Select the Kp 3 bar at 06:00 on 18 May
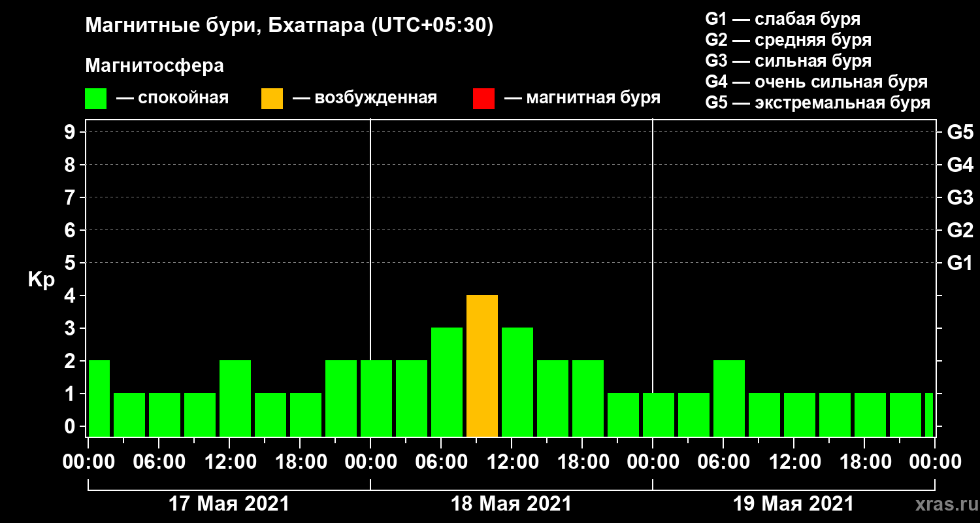This screenshot has width=980, height=523. tap(447, 382)
